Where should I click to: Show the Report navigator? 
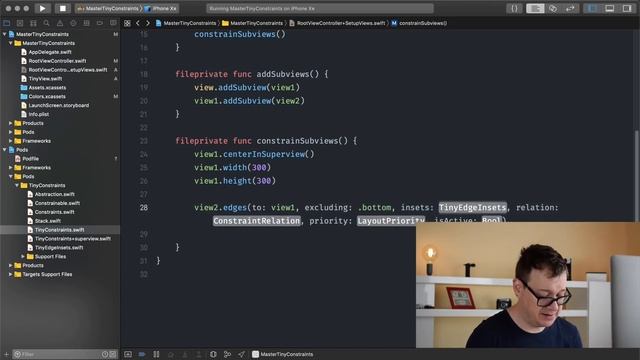[x=113, y=23]
